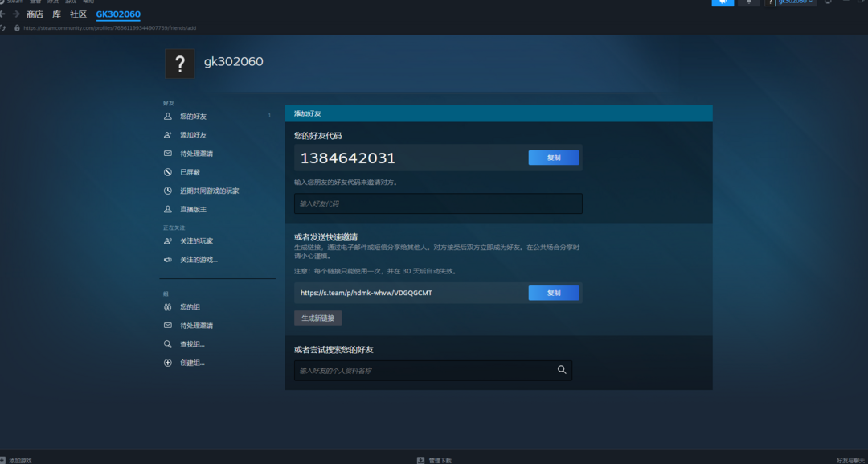The image size is (868, 464).
Task: Open 近期共同游戏的玩家
Action: pos(210,191)
